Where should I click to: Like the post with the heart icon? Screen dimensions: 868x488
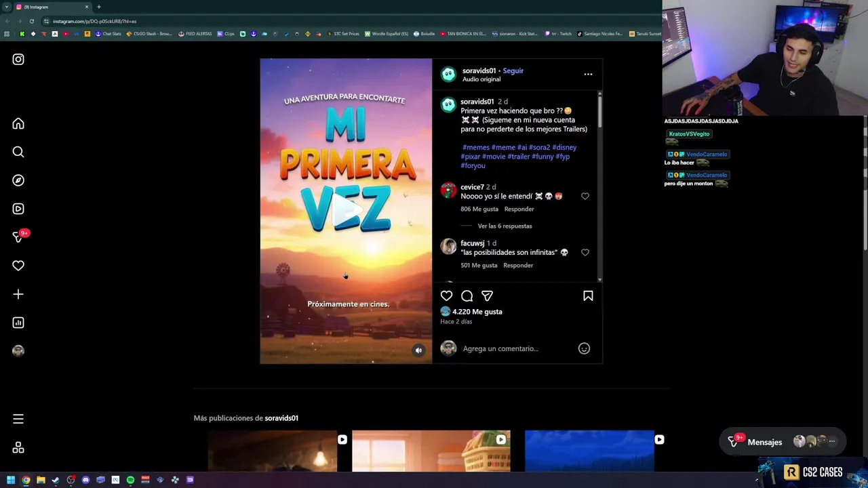click(446, 296)
